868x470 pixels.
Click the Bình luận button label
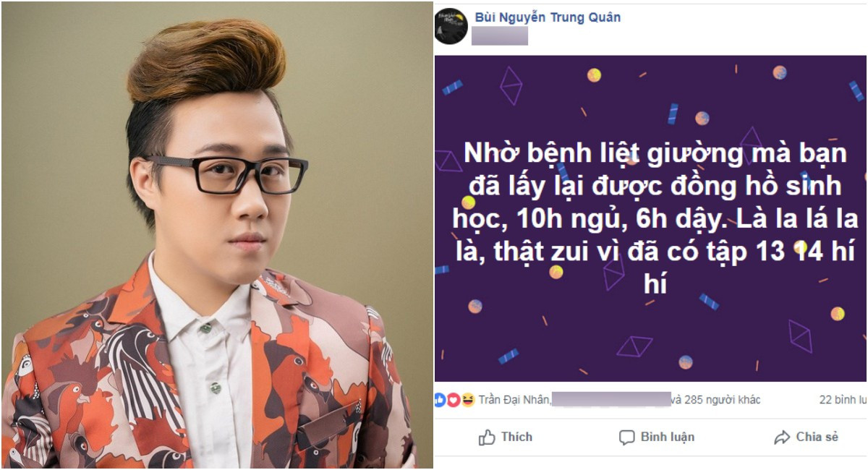click(668, 437)
